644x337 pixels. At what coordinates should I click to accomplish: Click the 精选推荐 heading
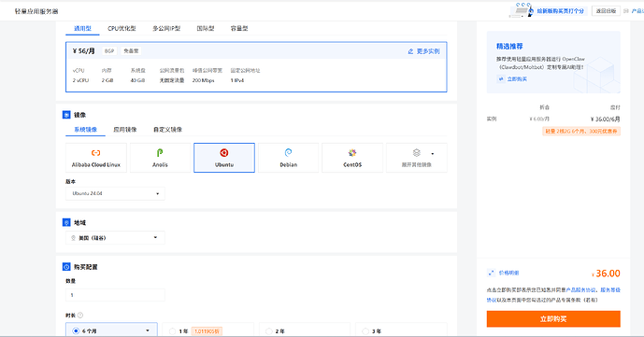point(509,47)
